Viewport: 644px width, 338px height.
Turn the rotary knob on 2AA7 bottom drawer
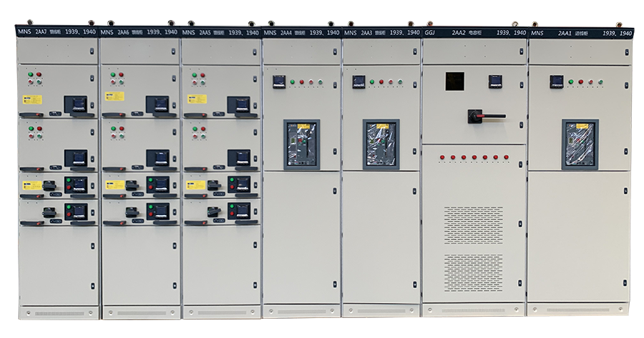(x=49, y=213)
